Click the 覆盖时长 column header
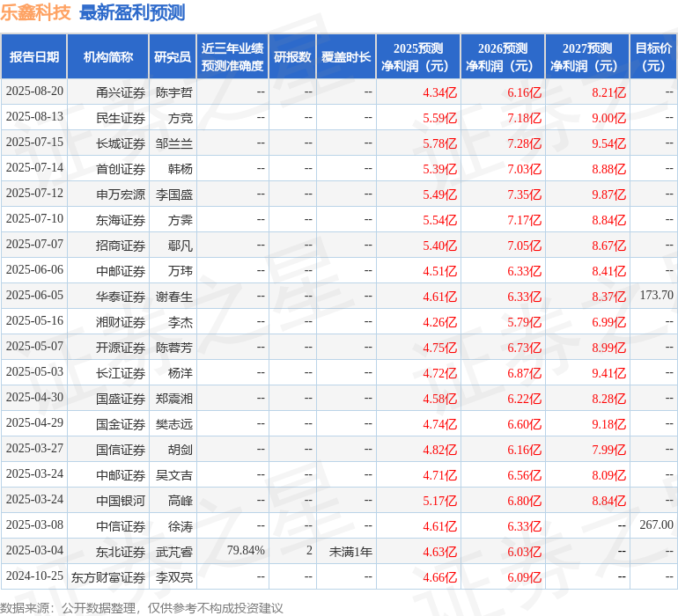 point(346,56)
